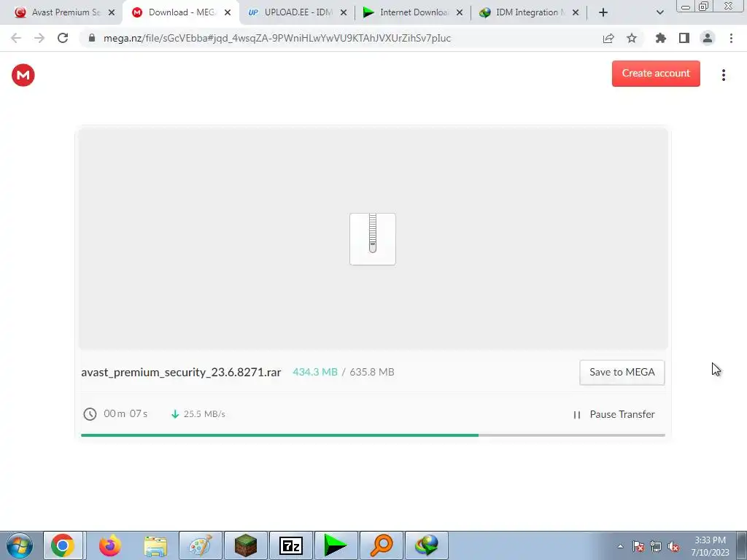Click the green download arrow icon
The width and height of the screenshot is (747, 560).
pyautogui.click(x=175, y=414)
